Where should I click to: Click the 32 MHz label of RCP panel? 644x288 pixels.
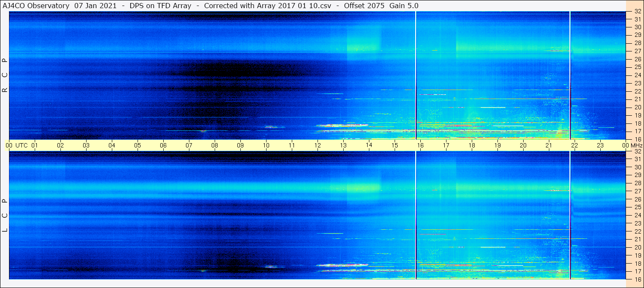(637, 12)
